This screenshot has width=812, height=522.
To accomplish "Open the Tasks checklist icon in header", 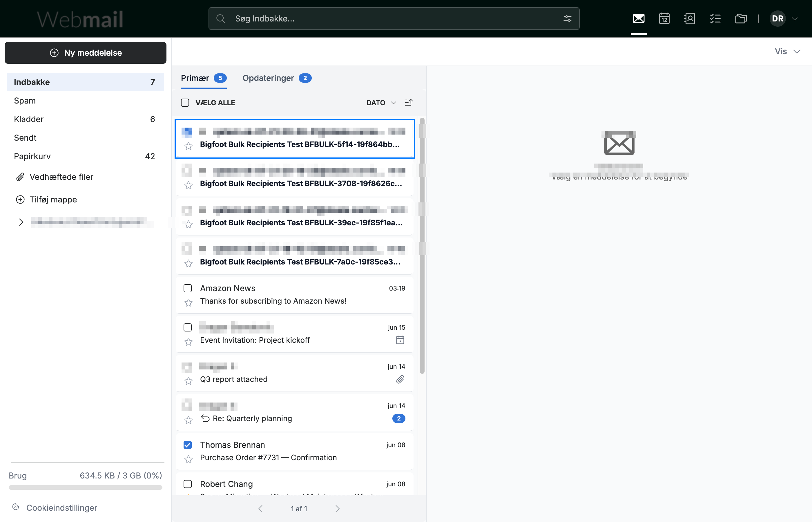I will 715,19.
